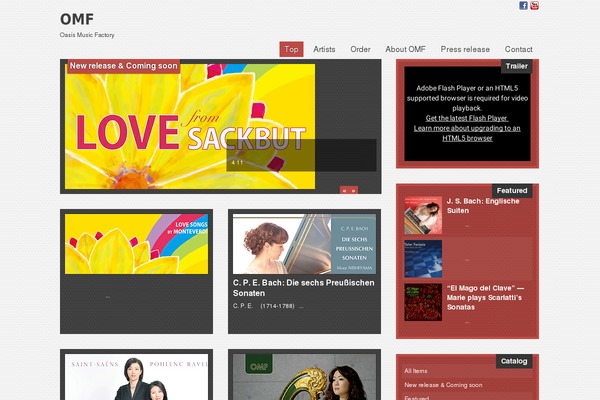
Task: Open the YouTube channel icon
Action: [x=534, y=5]
